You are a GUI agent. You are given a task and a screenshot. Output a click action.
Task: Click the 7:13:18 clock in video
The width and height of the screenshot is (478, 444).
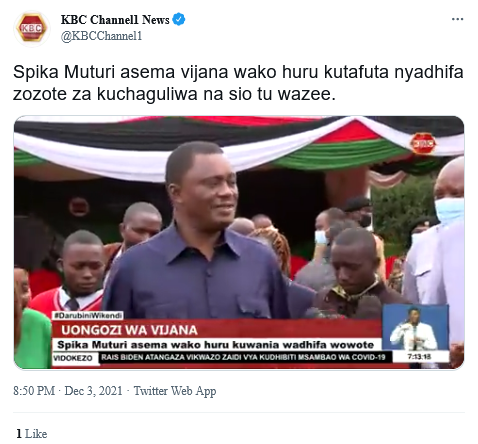[x=419, y=357]
